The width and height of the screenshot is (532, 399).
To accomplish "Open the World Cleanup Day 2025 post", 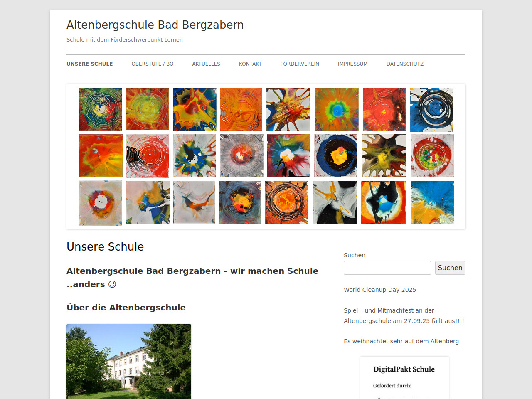I will pos(380,290).
